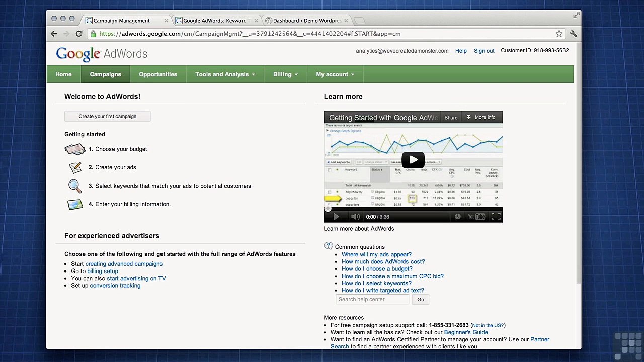Click the Sign out link
Screen dimensions: 644x362
tap(484, 51)
